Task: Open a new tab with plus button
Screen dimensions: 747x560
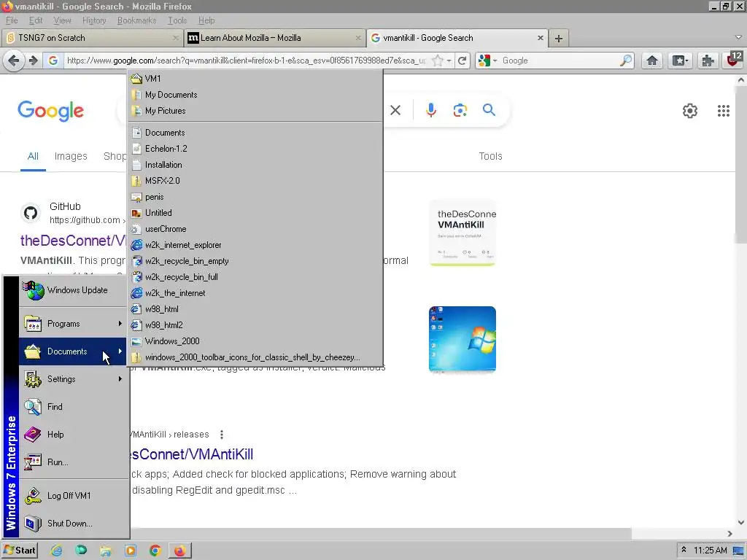Action: click(x=559, y=38)
